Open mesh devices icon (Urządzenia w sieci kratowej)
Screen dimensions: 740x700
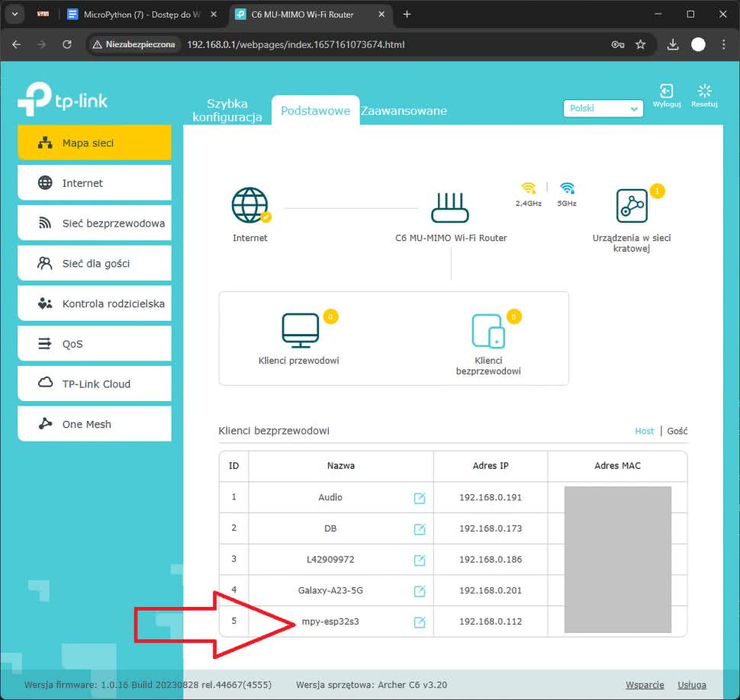pos(632,205)
